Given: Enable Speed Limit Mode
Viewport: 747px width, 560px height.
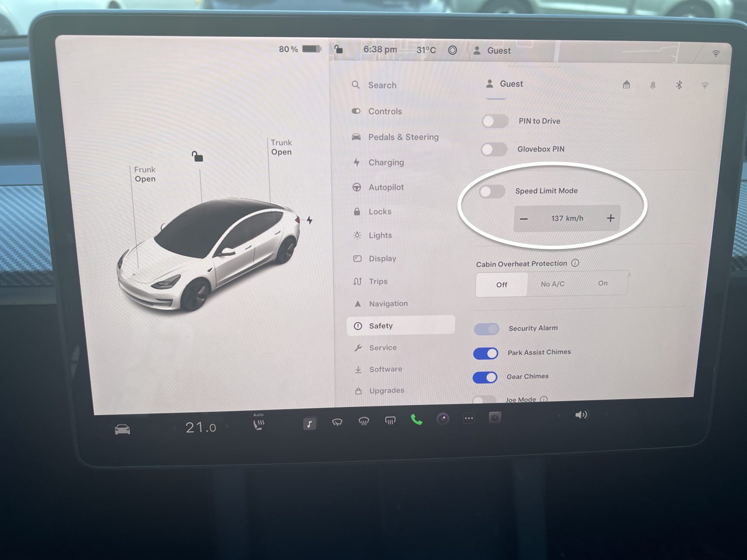Looking at the screenshot, I should coord(492,192).
